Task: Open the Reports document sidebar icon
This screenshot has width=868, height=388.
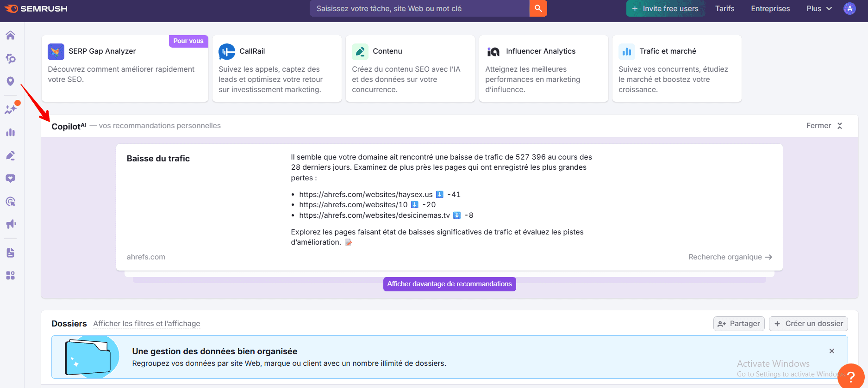Action: click(x=10, y=253)
